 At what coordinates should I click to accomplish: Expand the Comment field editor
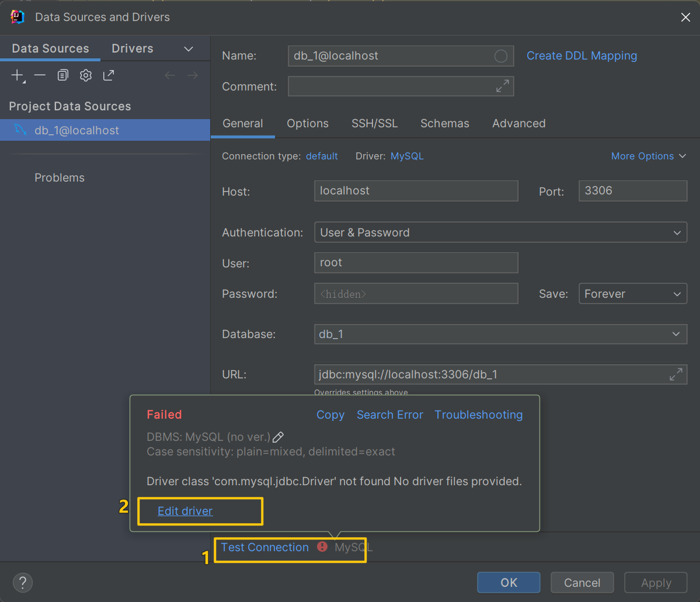click(x=503, y=86)
